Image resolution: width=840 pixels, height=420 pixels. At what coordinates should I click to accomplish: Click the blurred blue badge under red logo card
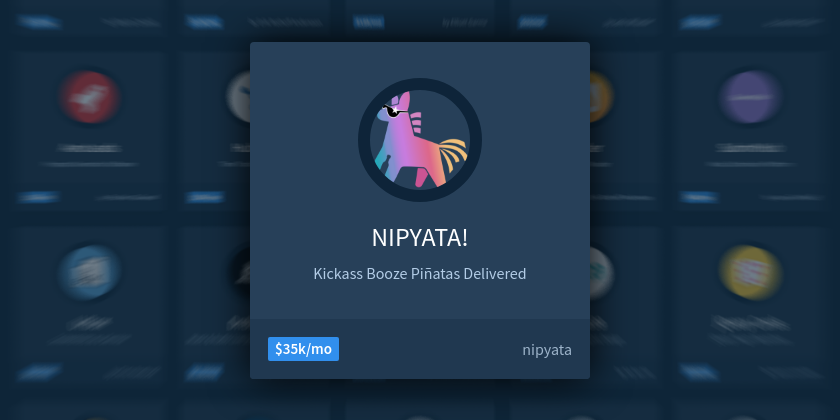38,197
